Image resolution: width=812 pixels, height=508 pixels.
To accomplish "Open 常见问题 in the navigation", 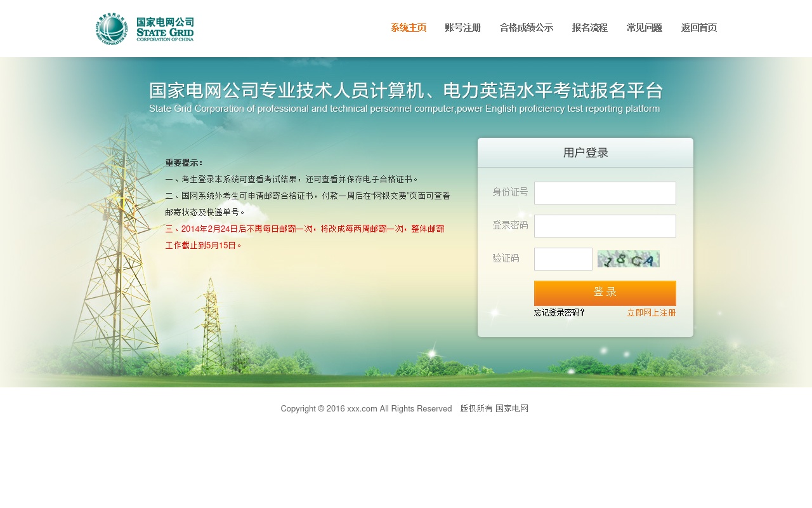I will tap(645, 28).
